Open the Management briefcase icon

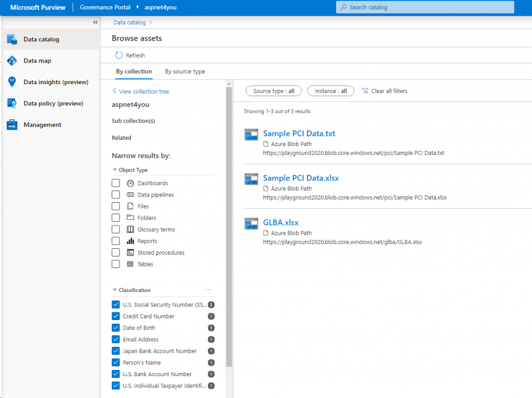pyautogui.click(x=12, y=125)
